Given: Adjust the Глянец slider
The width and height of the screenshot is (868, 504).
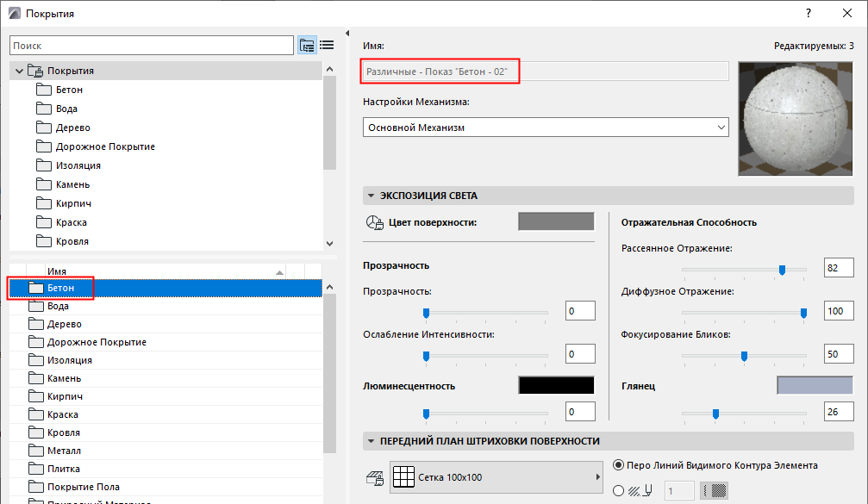Looking at the screenshot, I should click(x=715, y=414).
